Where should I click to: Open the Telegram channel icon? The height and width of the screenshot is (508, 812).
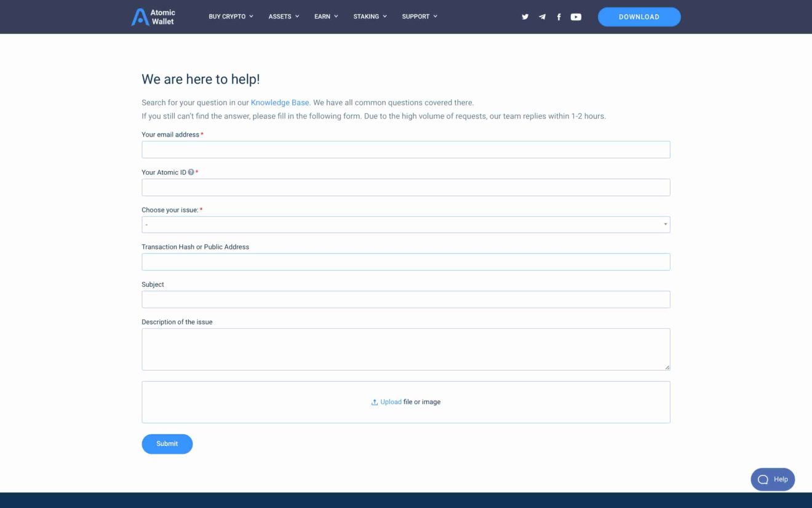coord(542,17)
